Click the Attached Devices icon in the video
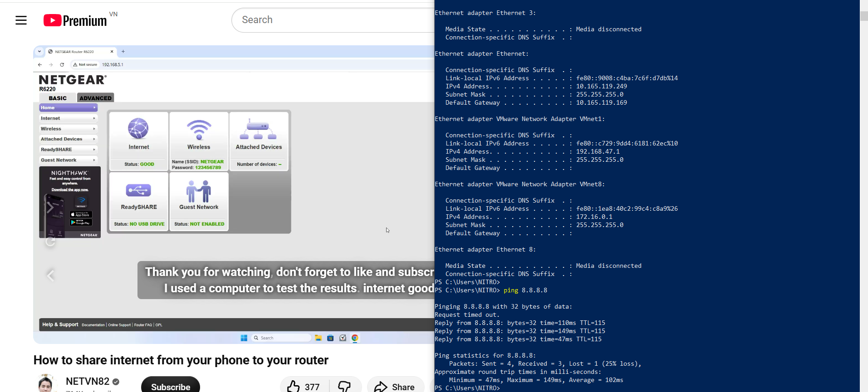Viewport: 868px width, 392px height. click(x=258, y=129)
